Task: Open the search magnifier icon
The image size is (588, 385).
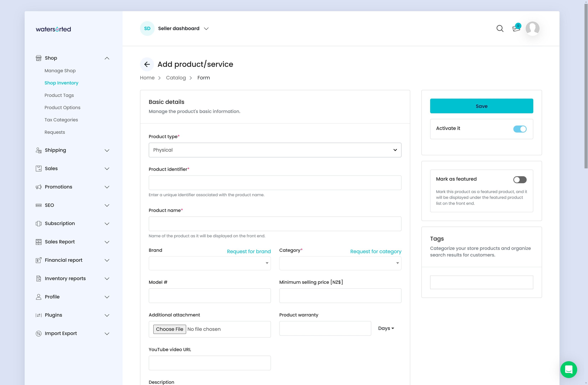Action: (500, 29)
